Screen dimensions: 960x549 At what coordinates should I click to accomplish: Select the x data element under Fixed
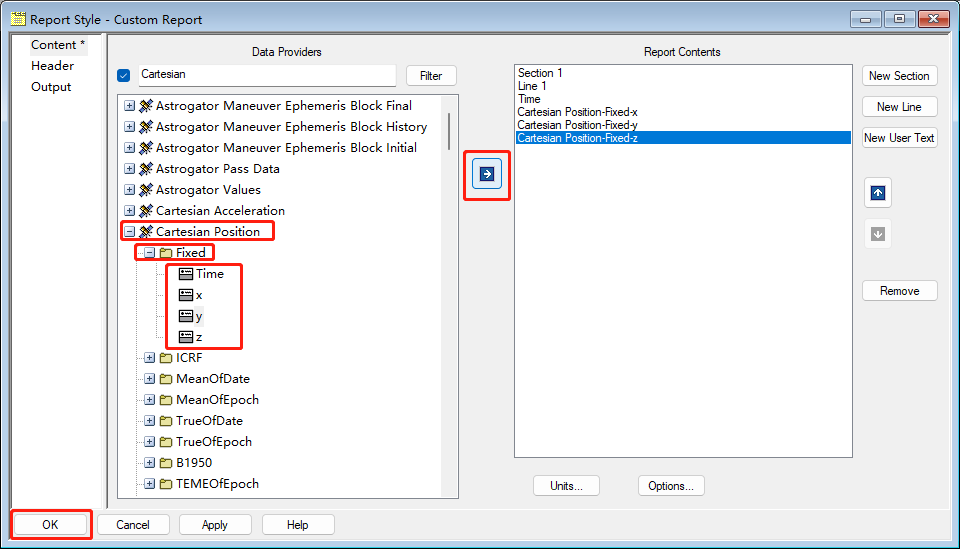point(185,295)
